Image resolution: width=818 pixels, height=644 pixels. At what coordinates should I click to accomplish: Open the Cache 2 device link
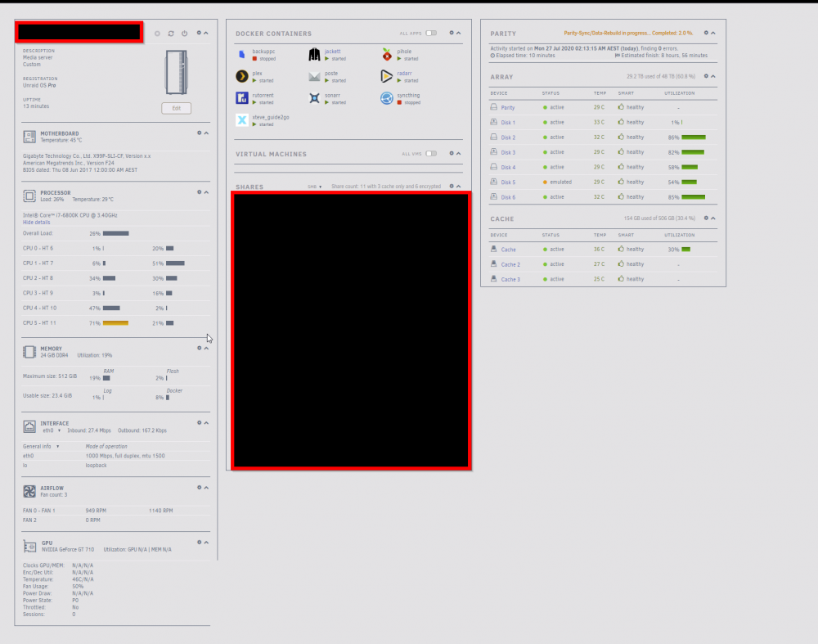pos(510,264)
